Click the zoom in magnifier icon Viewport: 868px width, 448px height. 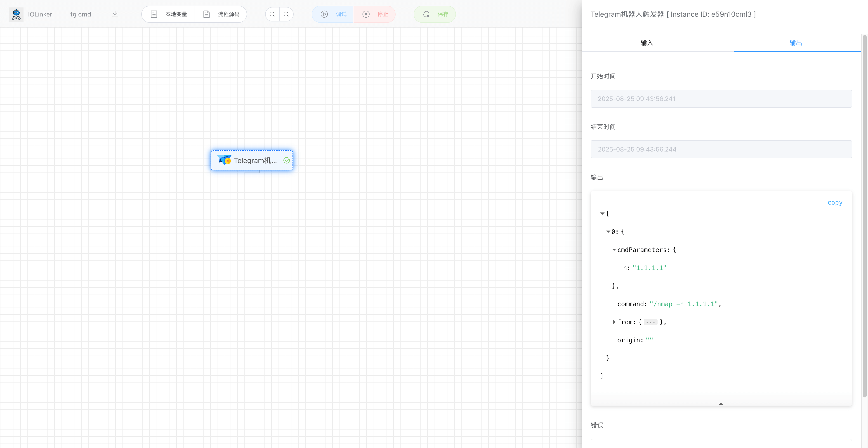click(x=286, y=14)
